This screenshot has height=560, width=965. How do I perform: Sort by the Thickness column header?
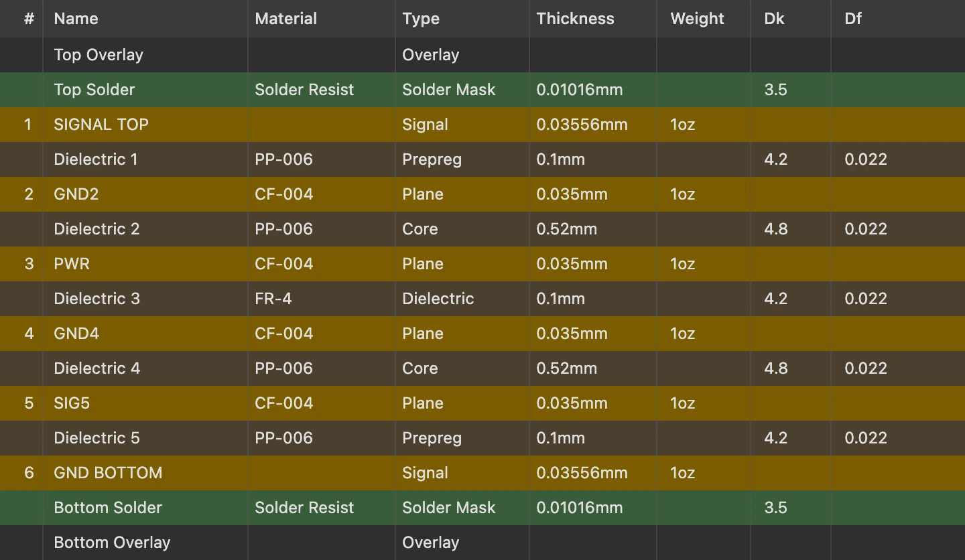tap(575, 19)
